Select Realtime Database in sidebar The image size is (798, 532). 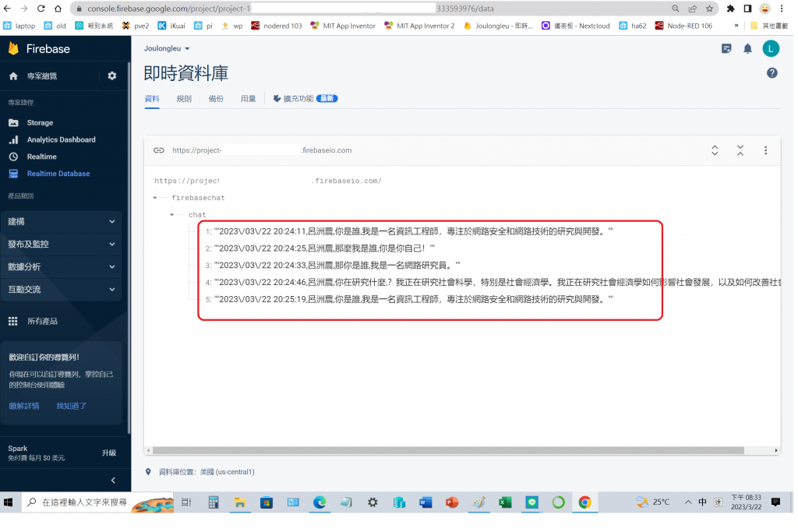click(58, 174)
